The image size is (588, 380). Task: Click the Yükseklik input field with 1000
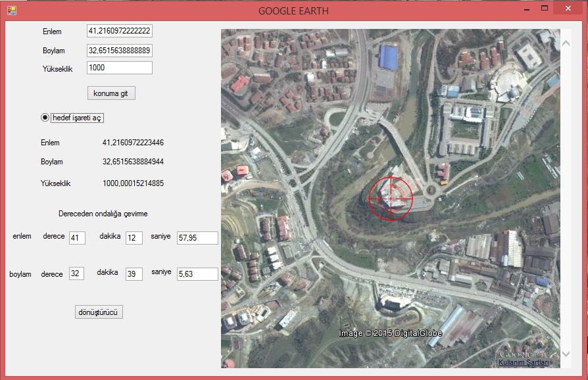coord(119,68)
